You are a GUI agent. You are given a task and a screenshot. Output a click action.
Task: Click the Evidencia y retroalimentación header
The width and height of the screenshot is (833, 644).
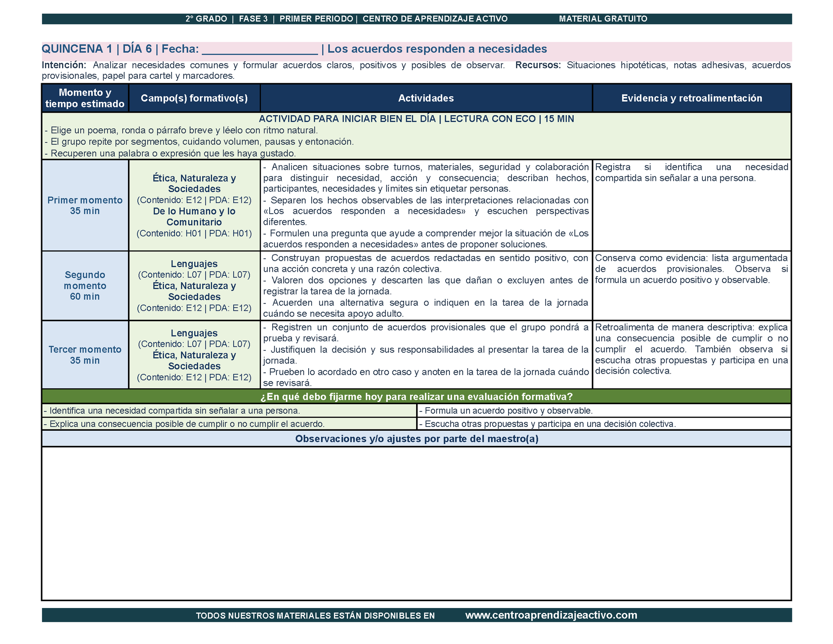tap(692, 98)
